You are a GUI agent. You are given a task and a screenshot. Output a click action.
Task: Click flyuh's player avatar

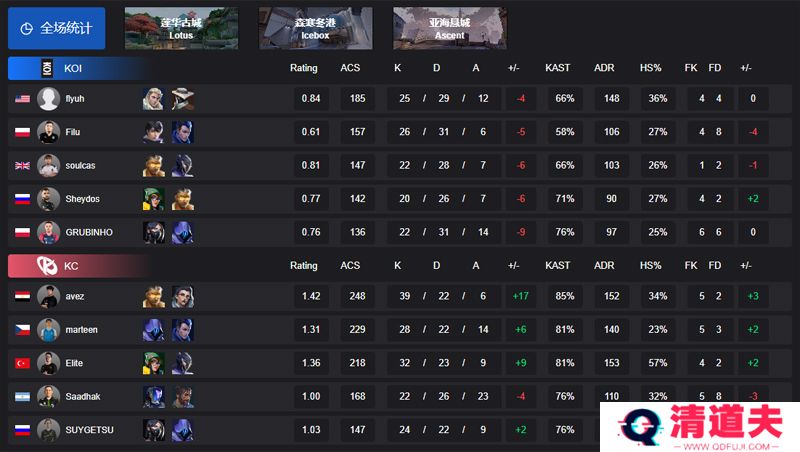[48, 98]
